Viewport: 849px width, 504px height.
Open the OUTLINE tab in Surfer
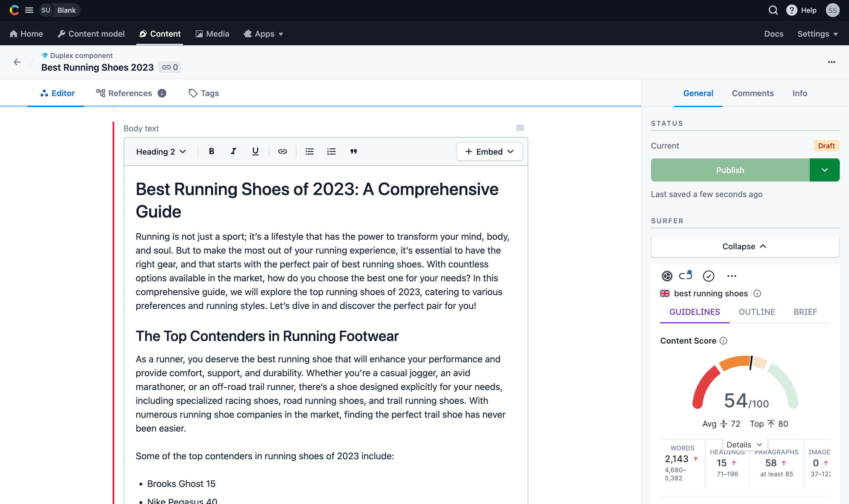pyautogui.click(x=757, y=312)
